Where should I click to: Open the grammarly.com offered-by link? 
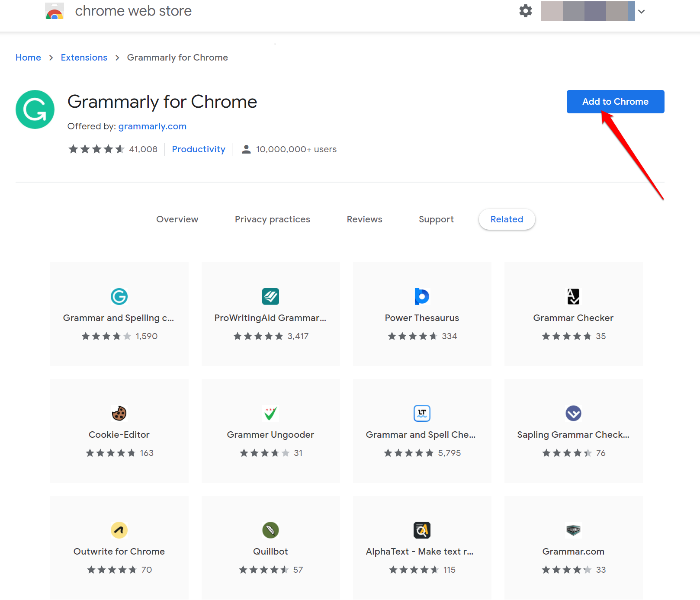152,126
